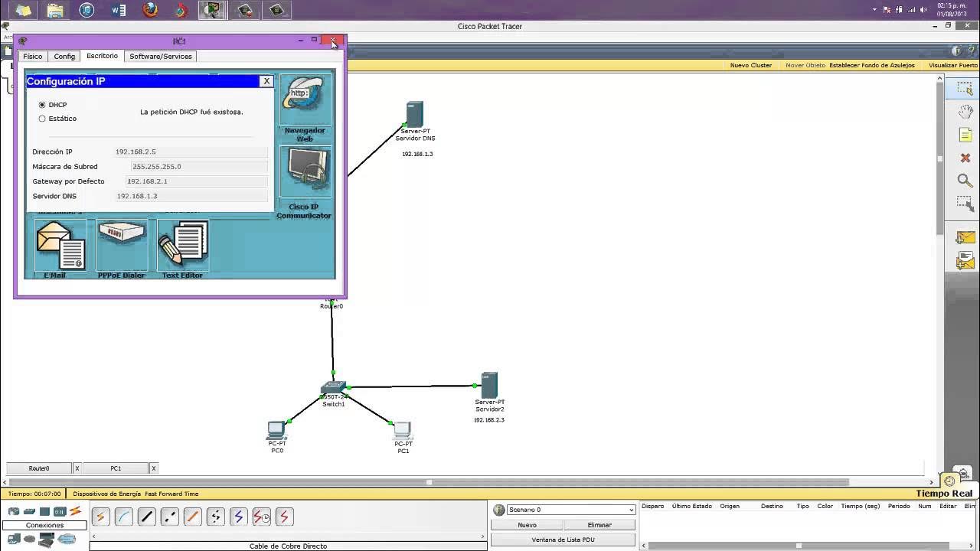Screen dimensions: 980x551
Task: Click the Router0 tab in the bottom bar
Action: (x=39, y=468)
